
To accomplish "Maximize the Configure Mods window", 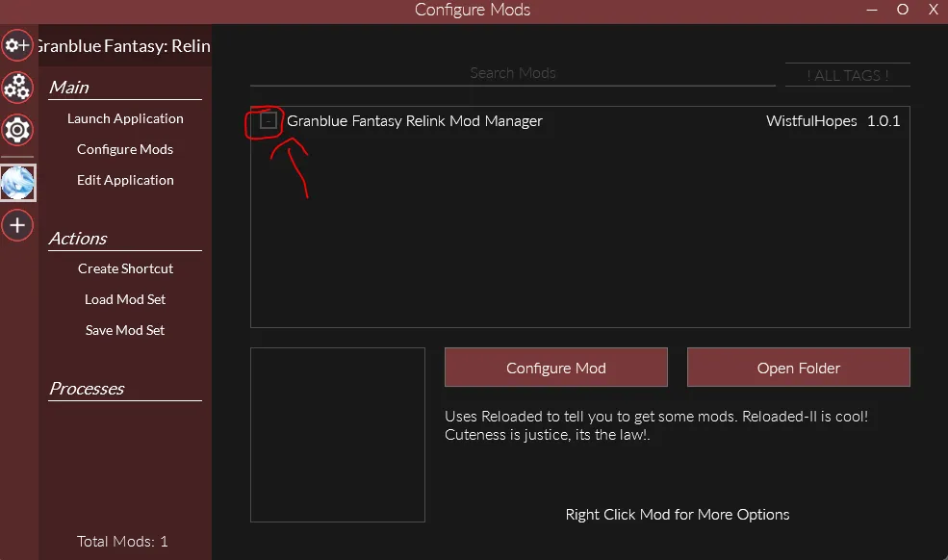I will click(903, 10).
